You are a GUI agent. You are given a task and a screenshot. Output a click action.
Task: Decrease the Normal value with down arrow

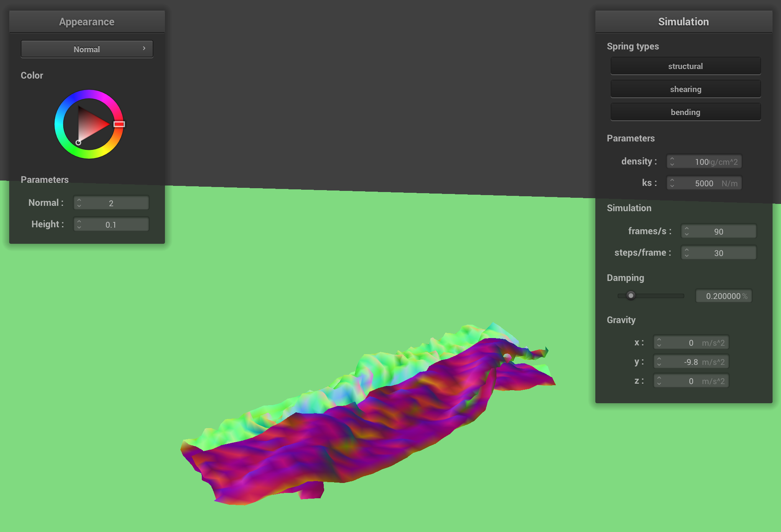pyautogui.click(x=79, y=206)
